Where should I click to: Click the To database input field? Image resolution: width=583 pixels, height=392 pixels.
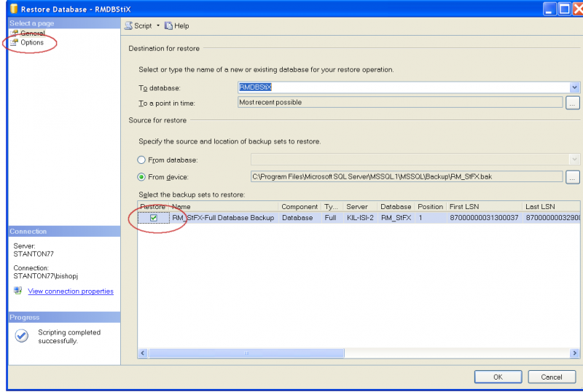point(404,87)
